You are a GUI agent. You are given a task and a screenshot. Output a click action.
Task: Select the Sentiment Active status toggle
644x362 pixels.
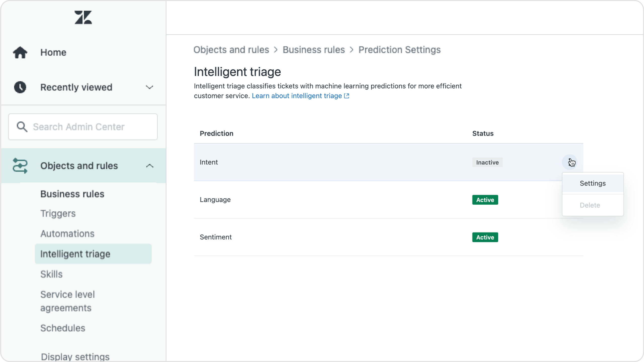485,237
